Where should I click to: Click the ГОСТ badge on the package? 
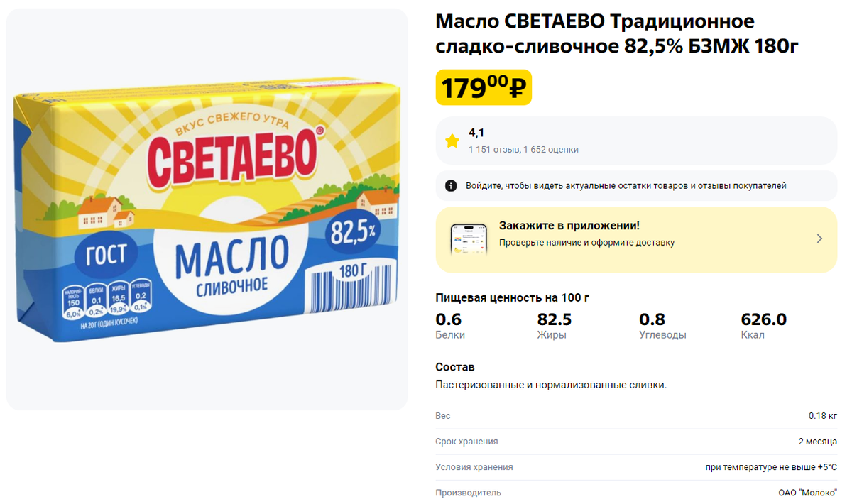pyautogui.click(x=105, y=256)
